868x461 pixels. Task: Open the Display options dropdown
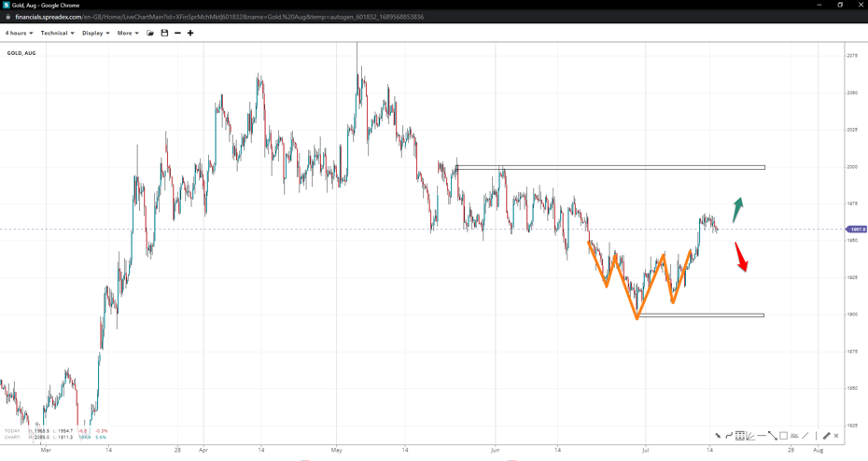pos(95,33)
